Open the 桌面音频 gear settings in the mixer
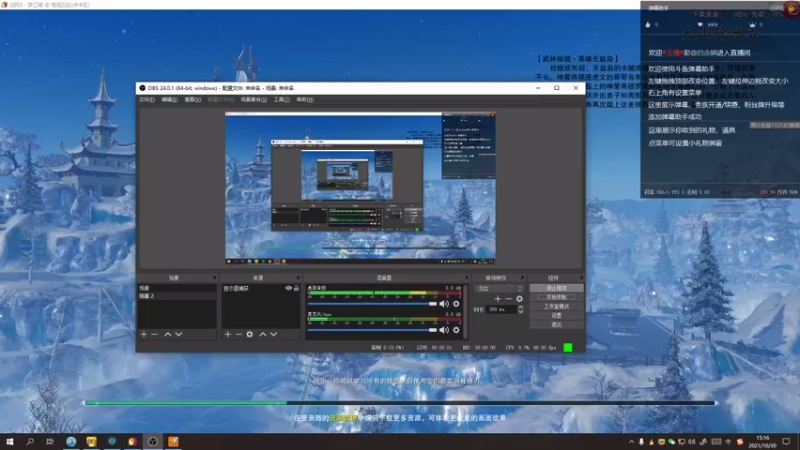This screenshot has width=800, height=450. [456, 304]
